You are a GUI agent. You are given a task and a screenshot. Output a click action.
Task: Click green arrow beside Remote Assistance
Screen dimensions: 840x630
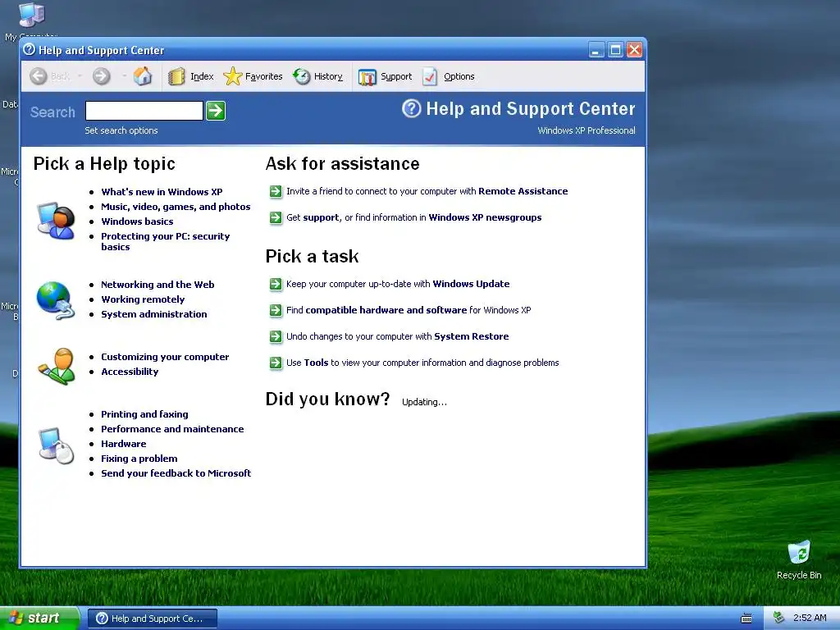(x=276, y=191)
